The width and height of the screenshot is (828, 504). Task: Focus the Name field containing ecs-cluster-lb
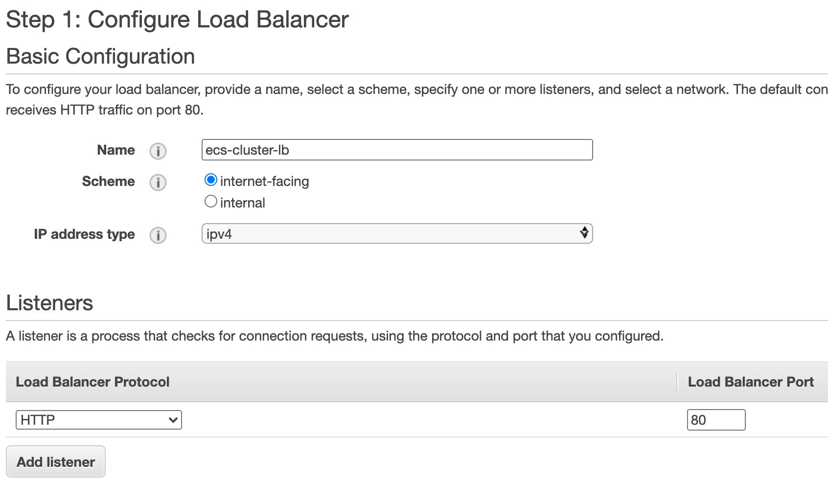tap(397, 150)
